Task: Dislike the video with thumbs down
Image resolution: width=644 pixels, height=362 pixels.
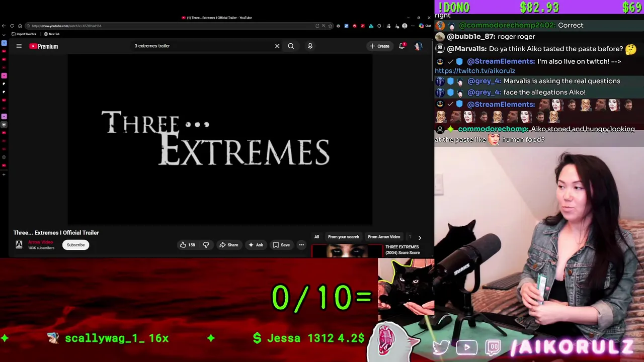Action: [x=206, y=245]
